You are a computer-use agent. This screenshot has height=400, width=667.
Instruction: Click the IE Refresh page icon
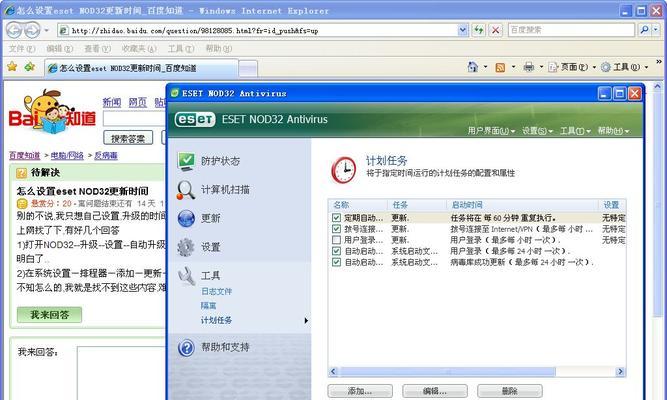tap(479, 30)
